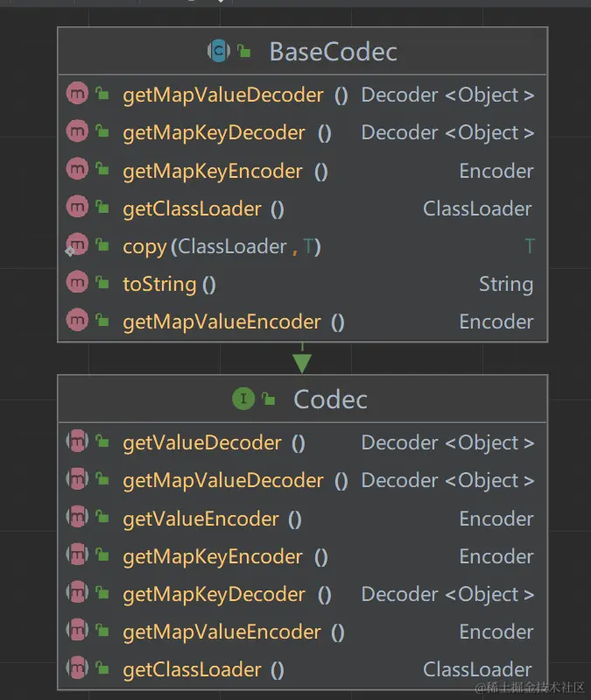Click Decoder<Object> type of Codec getValueDecoder
Viewport: 591px width, 700px height.
(x=447, y=442)
